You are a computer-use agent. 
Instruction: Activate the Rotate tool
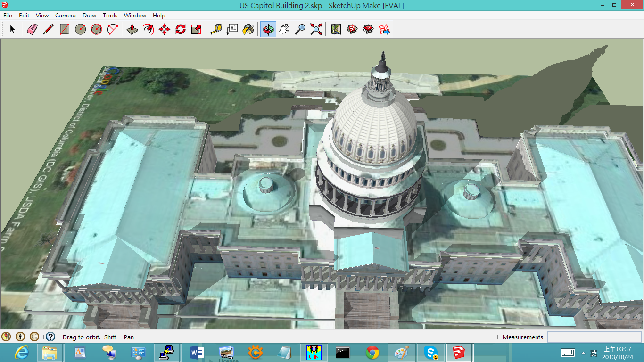coord(181,29)
